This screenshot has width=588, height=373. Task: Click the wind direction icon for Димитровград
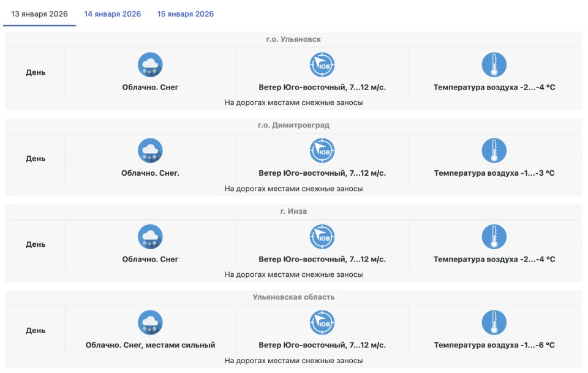(322, 151)
